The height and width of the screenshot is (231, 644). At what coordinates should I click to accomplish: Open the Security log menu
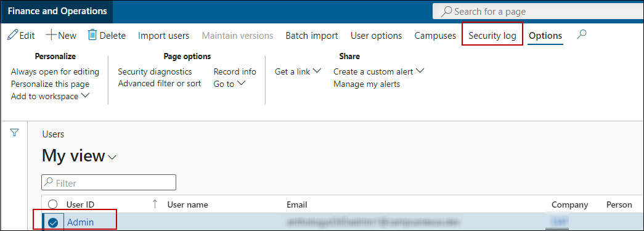(x=492, y=36)
